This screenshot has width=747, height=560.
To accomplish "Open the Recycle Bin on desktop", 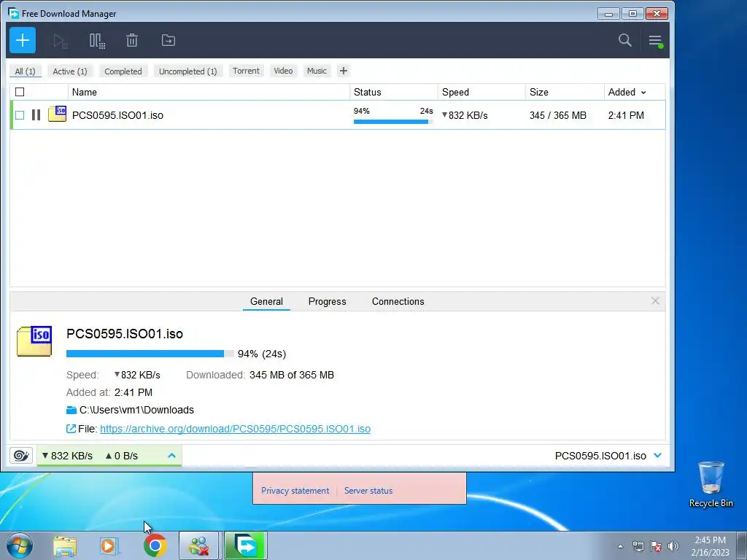I will coord(711,484).
